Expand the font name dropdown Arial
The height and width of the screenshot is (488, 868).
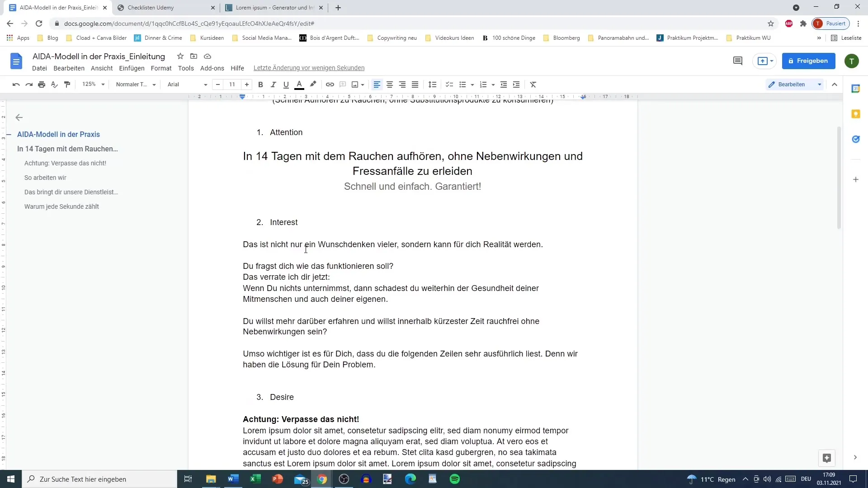tap(206, 84)
